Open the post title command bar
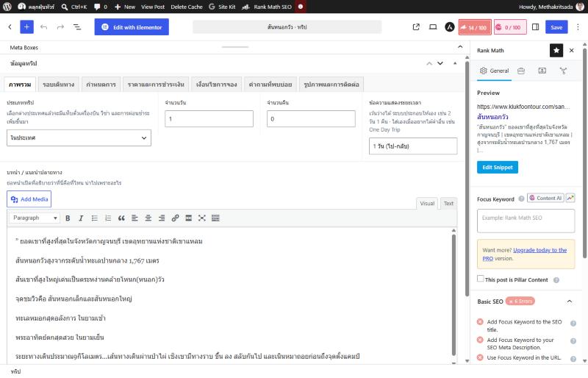The image size is (588, 378). tap(287, 27)
